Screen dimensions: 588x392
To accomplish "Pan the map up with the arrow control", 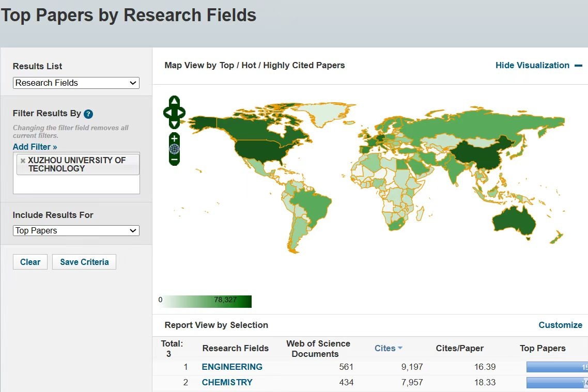I will coord(174,101).
